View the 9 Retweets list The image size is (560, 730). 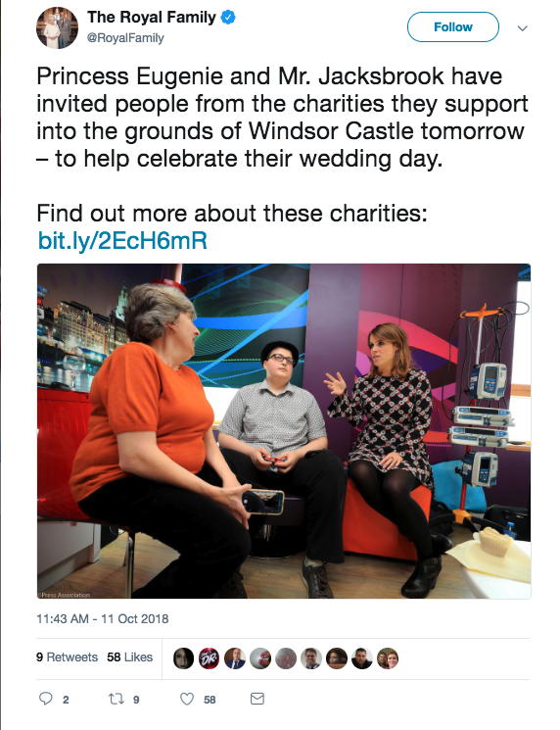(x=67, y=657)
